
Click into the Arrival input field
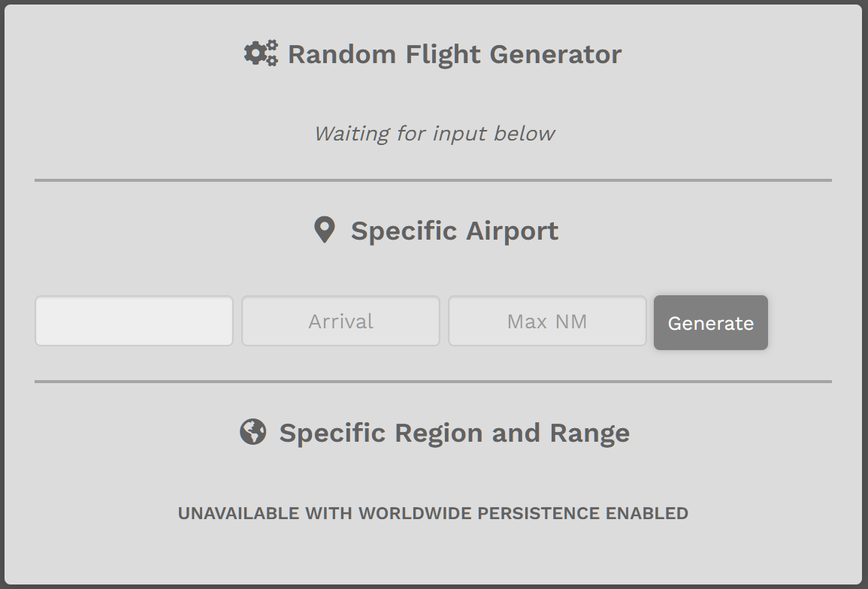click(340, 321)
